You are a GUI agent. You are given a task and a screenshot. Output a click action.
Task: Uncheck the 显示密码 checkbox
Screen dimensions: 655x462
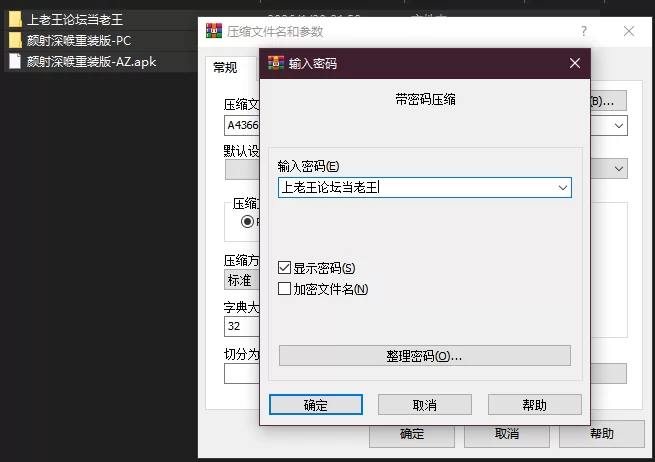pyautogui.click(x=284, y=267)
